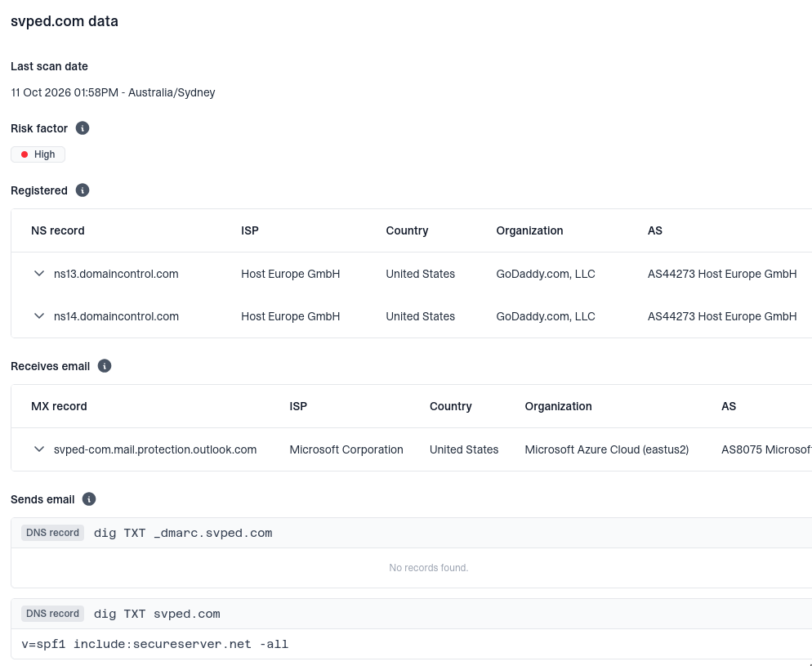This screenshot has height=666, width=812.
Task: Click the Sends email section label
Action: pos(42,499)
